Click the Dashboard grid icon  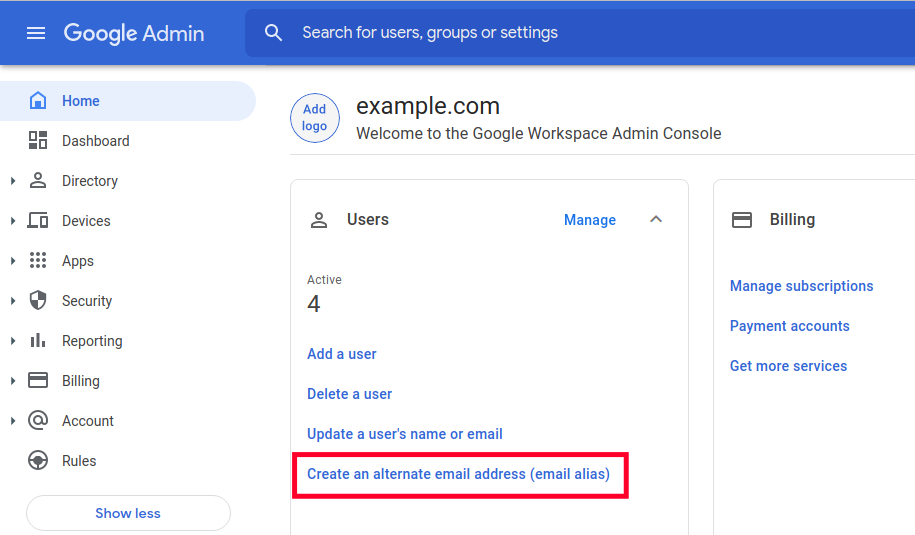point(38,141)
